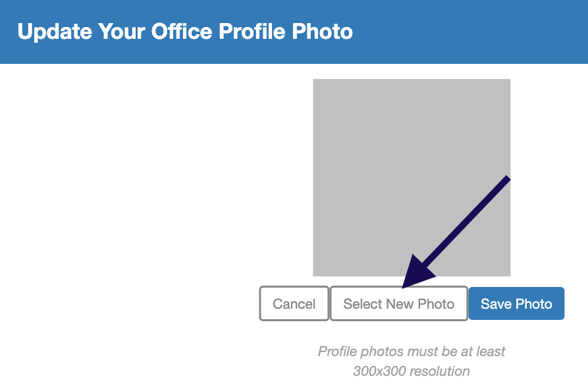Click the Update Your Office Profile Photo title
588x389 pixels.
[x=185, y=31]
